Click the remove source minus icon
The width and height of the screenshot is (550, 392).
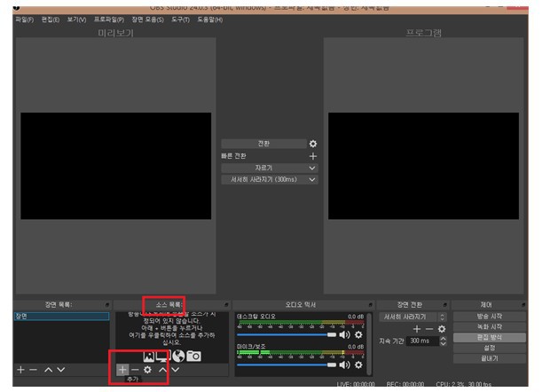click(135, 369)
